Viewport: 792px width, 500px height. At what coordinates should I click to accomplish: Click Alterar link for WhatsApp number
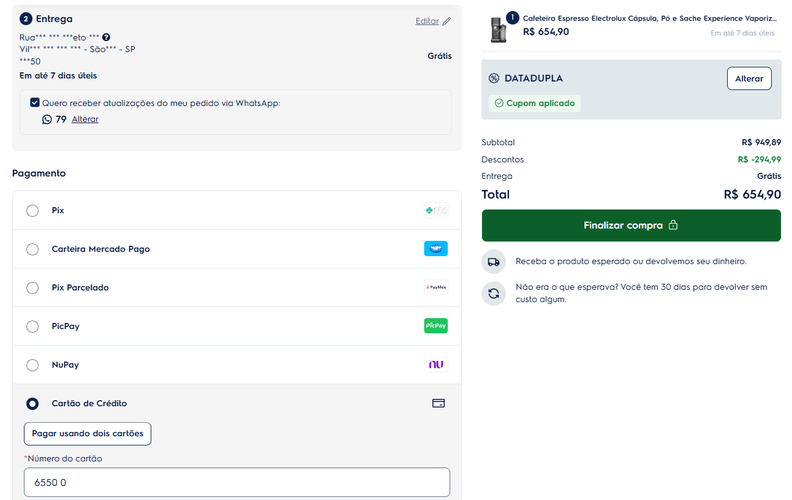[x=85, y=119]
